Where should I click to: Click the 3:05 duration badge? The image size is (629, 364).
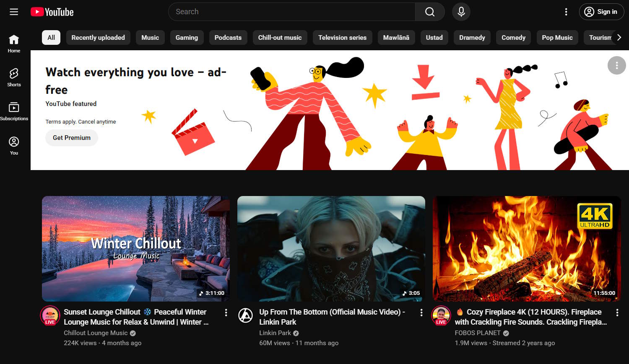[x=411, y=293]
